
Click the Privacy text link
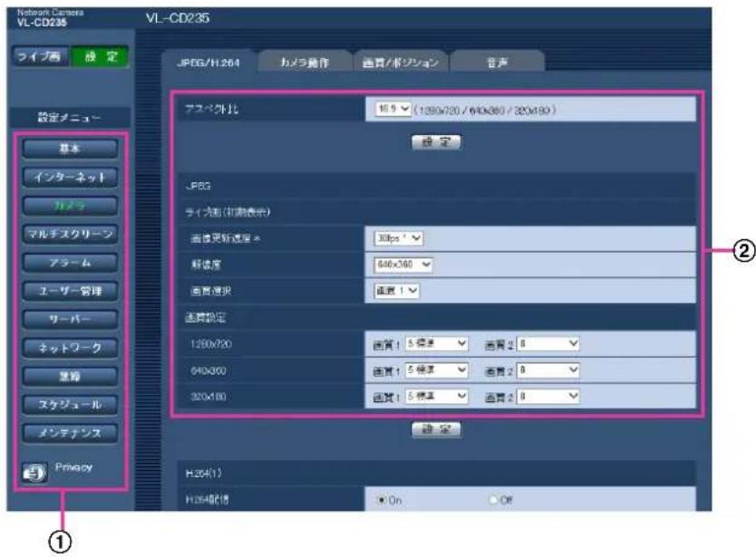pos(73,467)
